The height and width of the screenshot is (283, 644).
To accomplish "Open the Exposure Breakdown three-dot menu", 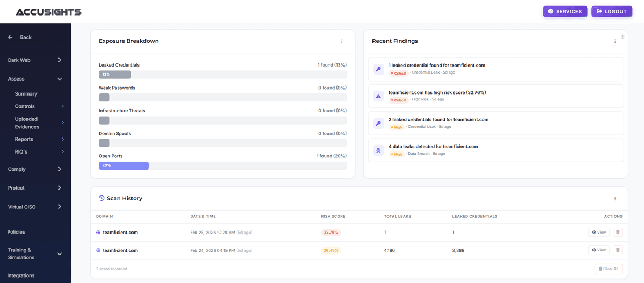I will click(x=342, y=41).
